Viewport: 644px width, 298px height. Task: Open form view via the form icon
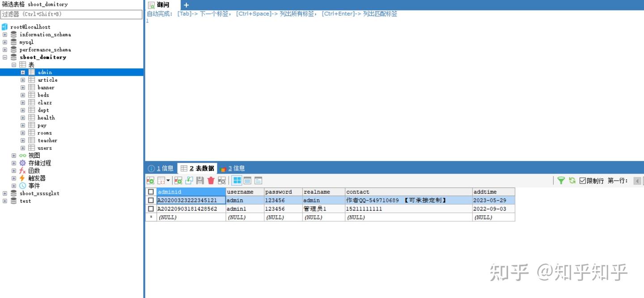tap(248, 180)
